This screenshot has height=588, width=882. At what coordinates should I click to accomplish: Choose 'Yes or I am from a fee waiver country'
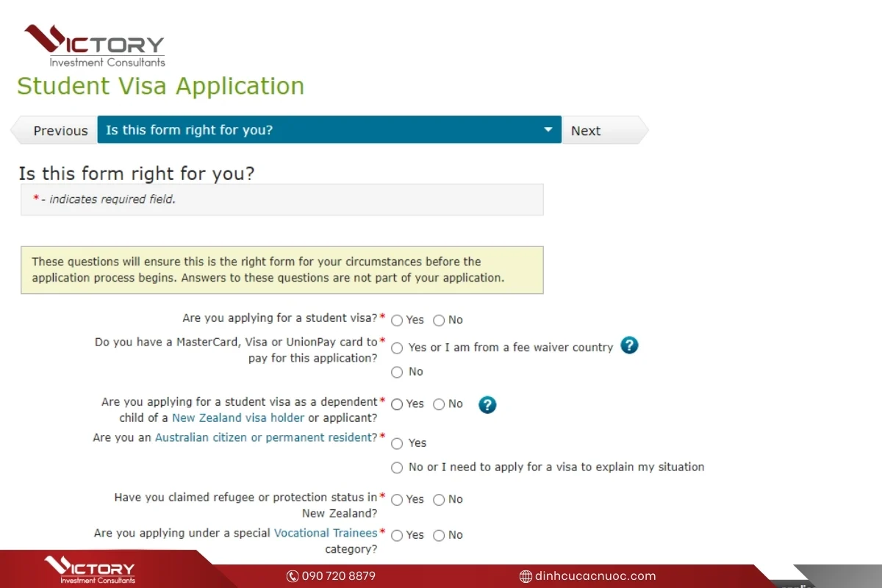coord(398,348)
